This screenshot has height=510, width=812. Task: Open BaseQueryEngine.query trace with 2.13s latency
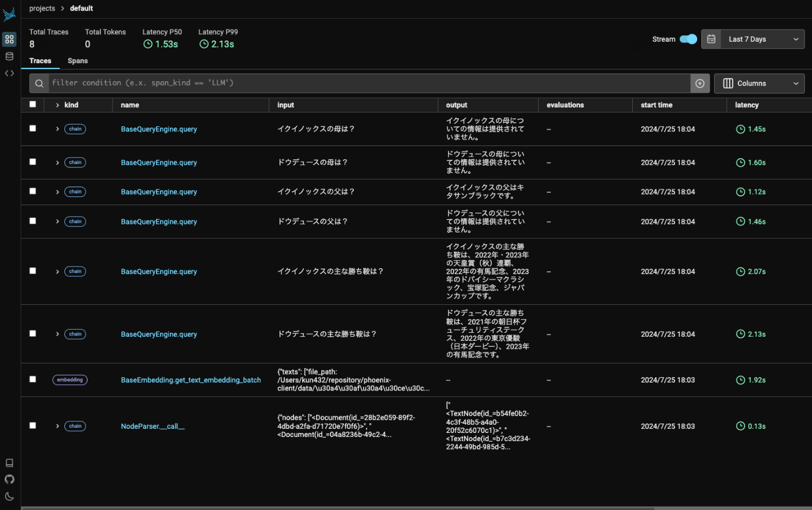[159, 334]
